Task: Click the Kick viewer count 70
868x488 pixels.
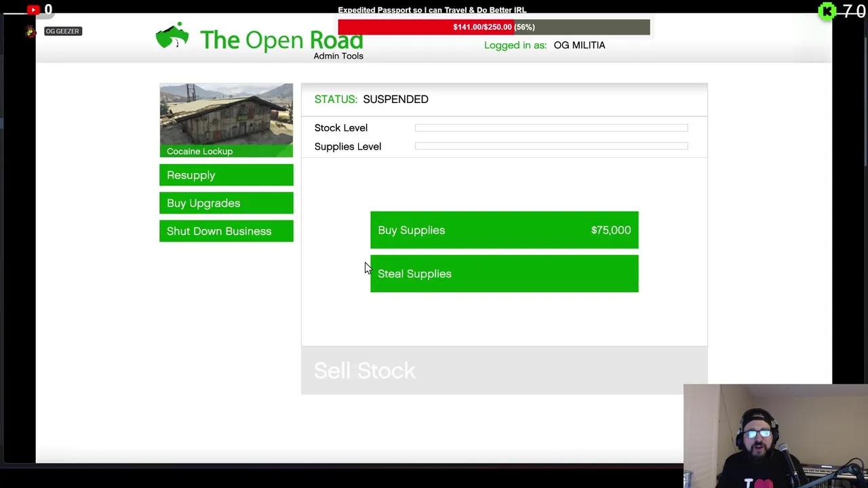Action: [854, 11]
